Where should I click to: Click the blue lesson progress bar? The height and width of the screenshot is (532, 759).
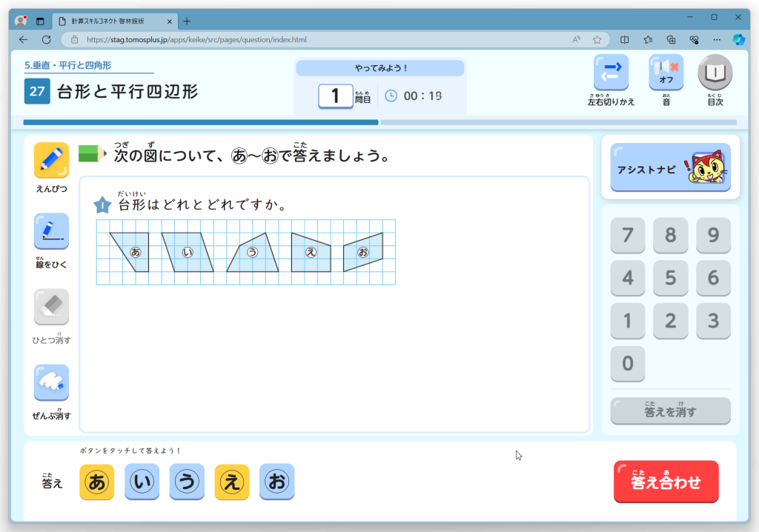(x=201, y=122)
